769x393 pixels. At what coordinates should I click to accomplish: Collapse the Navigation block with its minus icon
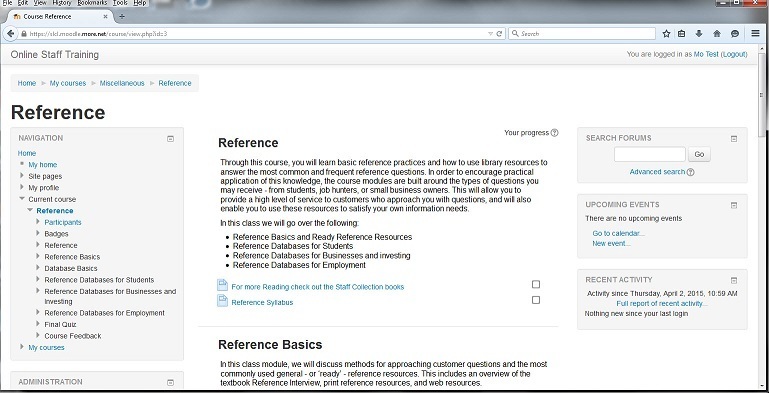[170, 139]
